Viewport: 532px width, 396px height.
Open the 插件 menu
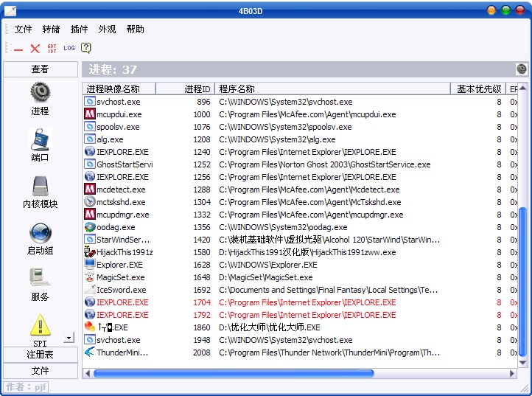coord(79,29)
